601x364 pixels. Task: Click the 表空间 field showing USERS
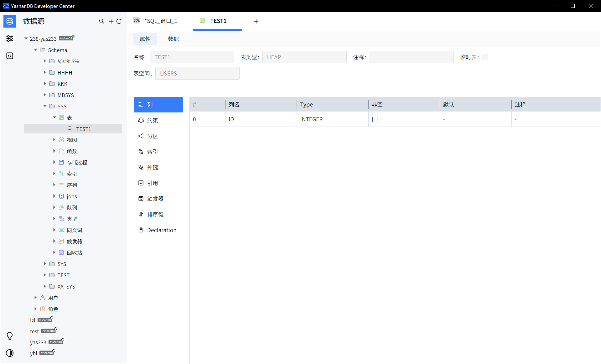coord(197,73)
